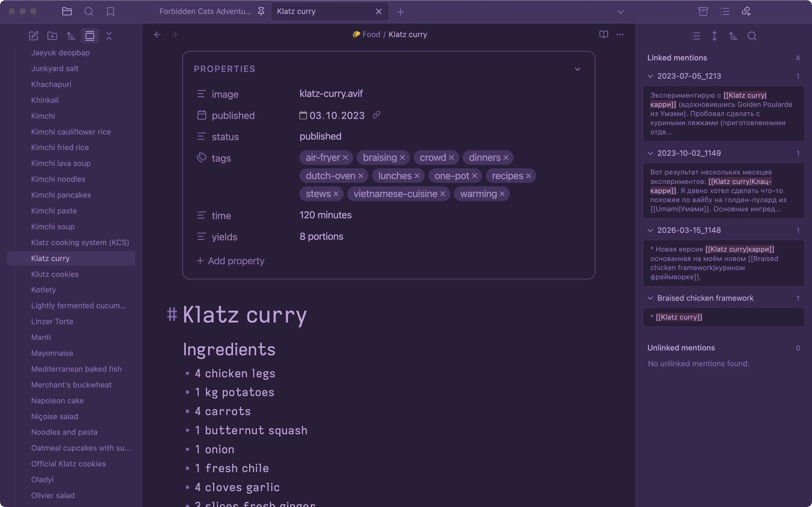
Task: Open the archive box icon top right
Action: pos(703,11)
